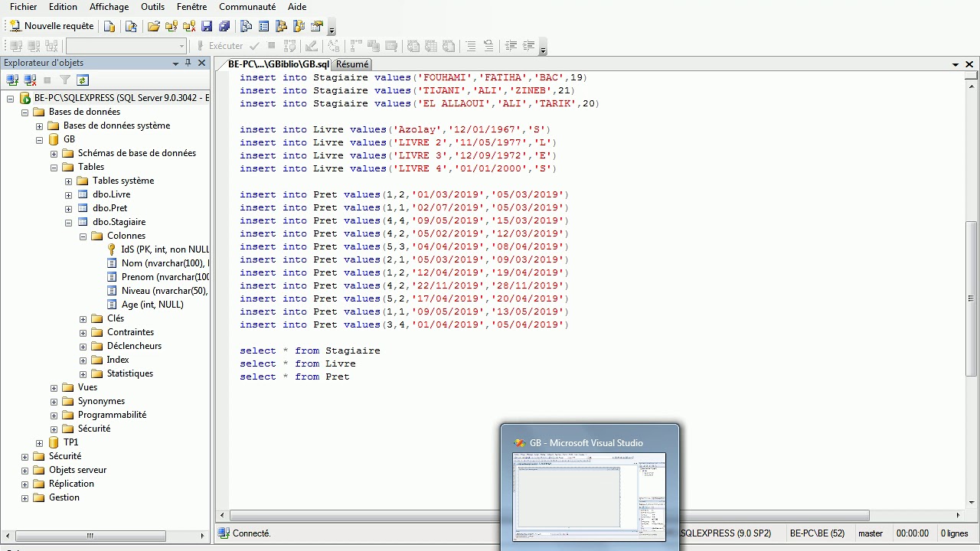Open the Communauté menu
Image resolution: width=980 pixels, height=551 pixels.
(247, 7)
